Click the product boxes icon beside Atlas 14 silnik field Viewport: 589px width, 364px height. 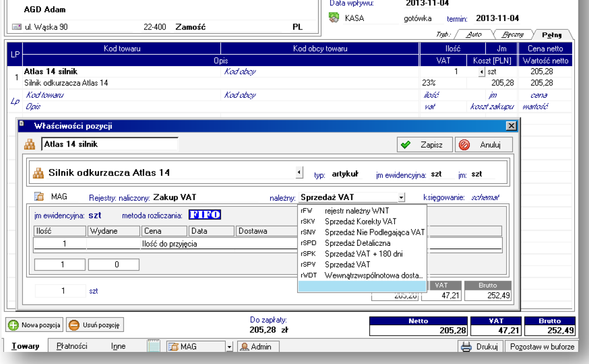pyautogui.click(x=30, y=144)
